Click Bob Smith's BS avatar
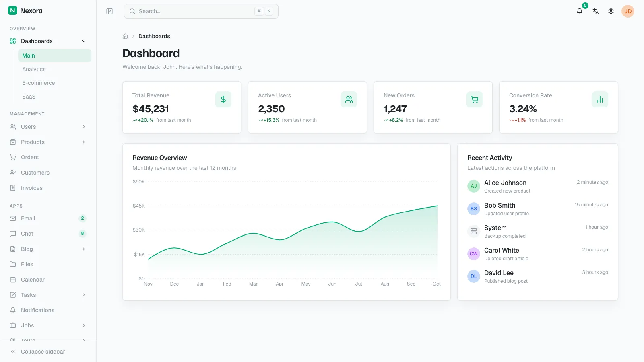644x362 pixels. (x=474, y=209)
